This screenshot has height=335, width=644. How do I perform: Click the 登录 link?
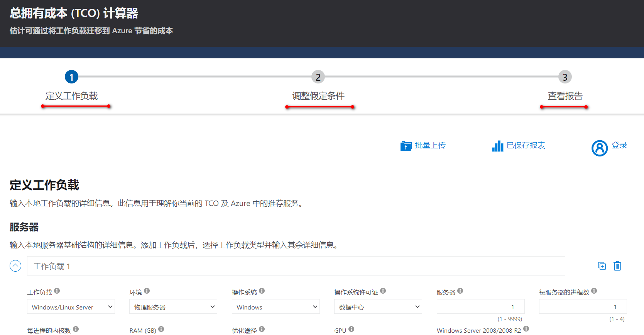pyautogui.click(x=619, y=145)
